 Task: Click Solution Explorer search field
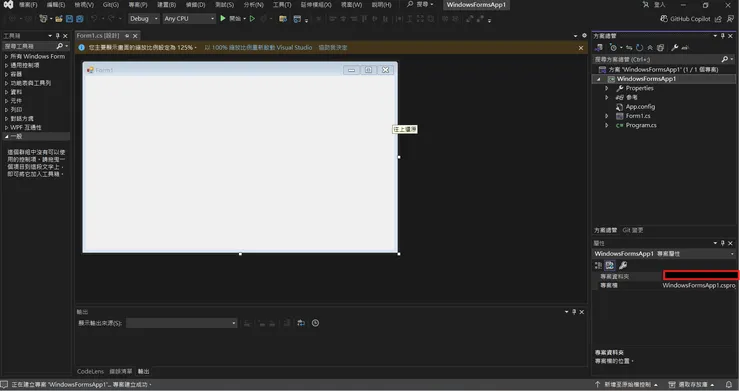click(x=664, y=60)
